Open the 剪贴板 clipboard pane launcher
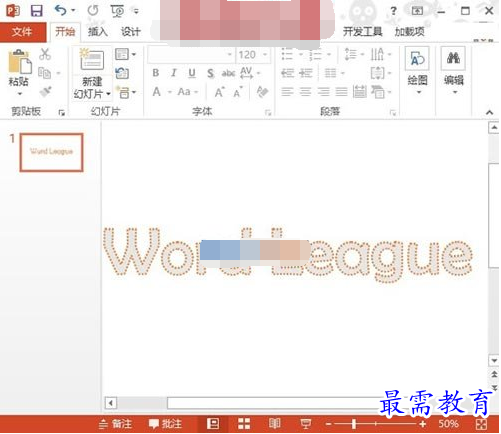Image resolution: width=501 pixels, height=434 pixels. click(x=62, y=113)
